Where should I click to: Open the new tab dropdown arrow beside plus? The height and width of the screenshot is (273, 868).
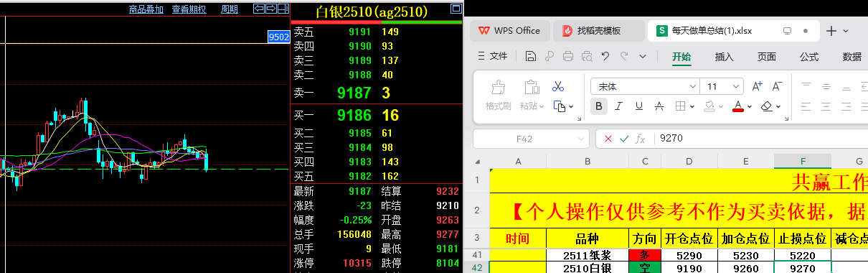point(846,31)
